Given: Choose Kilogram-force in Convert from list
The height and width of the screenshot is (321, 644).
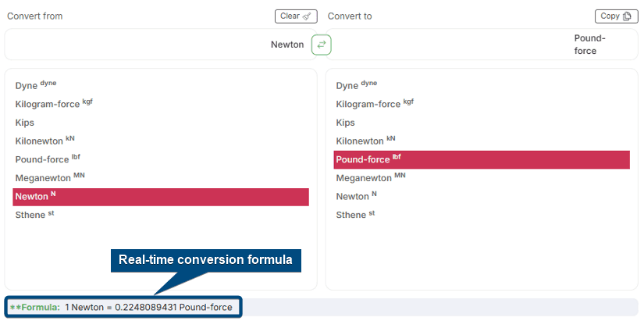Looking at the screenshot, I should point(54,104).
